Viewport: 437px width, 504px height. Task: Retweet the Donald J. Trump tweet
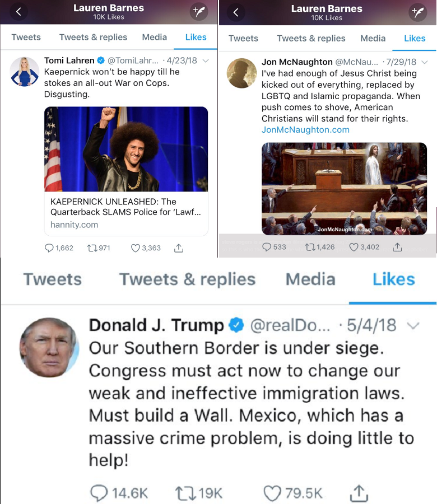coord(185,493)
